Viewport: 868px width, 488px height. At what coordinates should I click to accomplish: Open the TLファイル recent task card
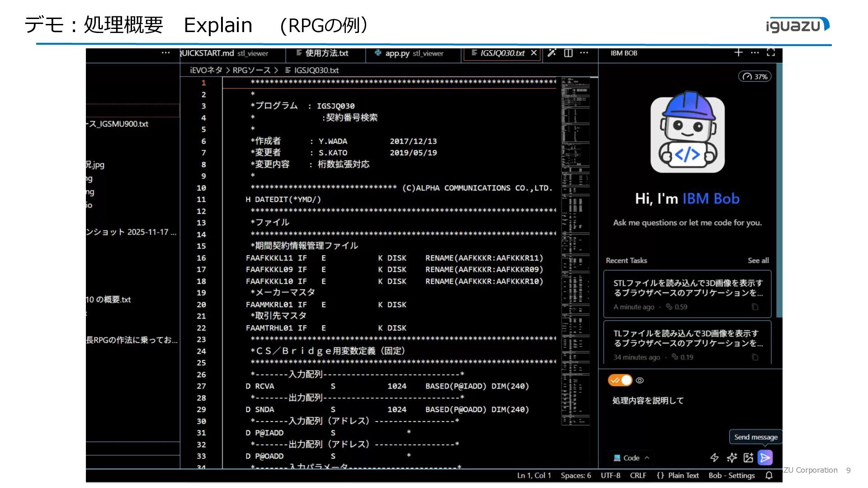pyautogui.click(x=687, y=342)
